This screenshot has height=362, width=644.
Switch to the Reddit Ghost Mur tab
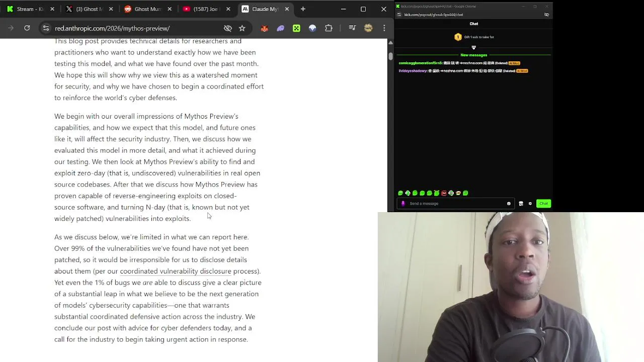[148, 9]
